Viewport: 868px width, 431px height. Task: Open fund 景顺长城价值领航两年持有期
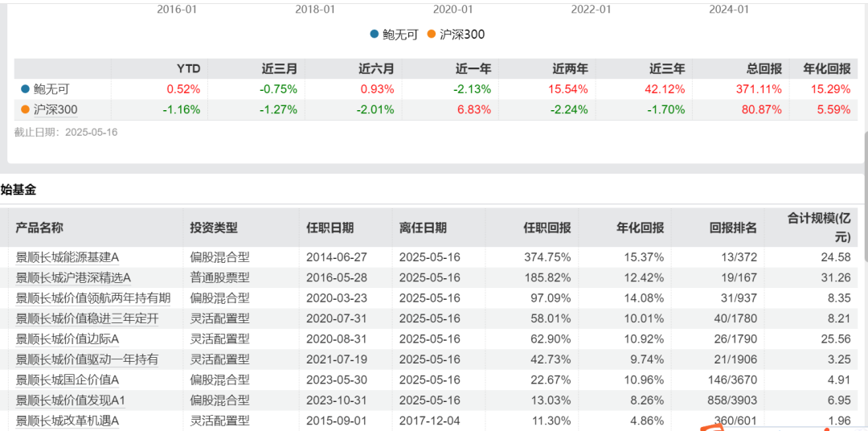(x=93, y=298)
